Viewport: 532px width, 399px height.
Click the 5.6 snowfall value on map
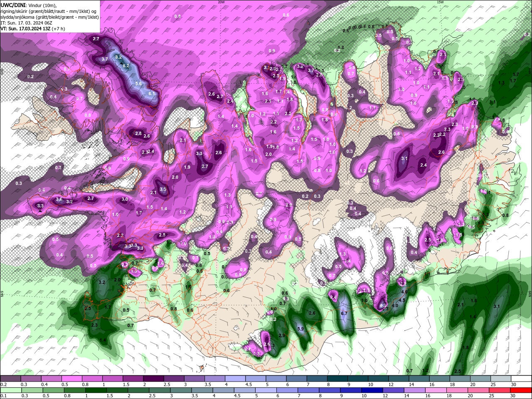139,84
